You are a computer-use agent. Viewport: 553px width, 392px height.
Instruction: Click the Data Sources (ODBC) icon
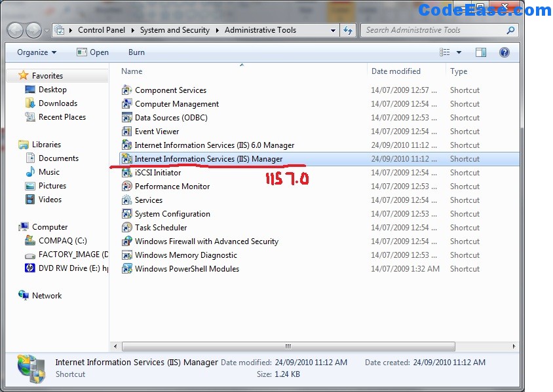point(126,118)
